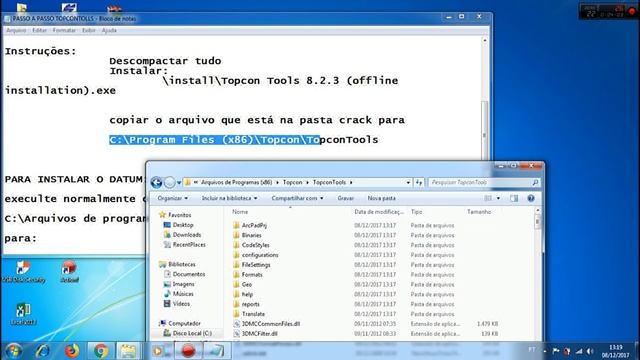The width and height of the screenshot is (640, 360).
Task: Open Exibir menu in Notepad
Action: [x=89, y=31]
